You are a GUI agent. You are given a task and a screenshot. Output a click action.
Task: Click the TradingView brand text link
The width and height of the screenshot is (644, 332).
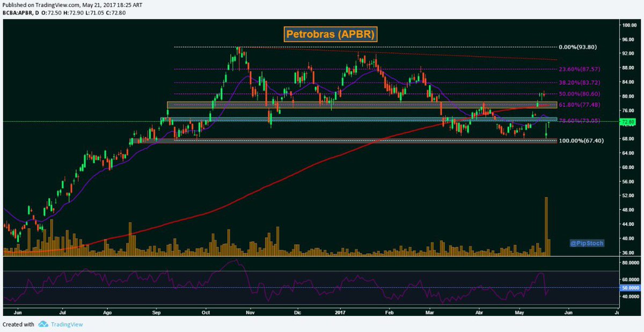pyautogui.click(x=67, y=324)
